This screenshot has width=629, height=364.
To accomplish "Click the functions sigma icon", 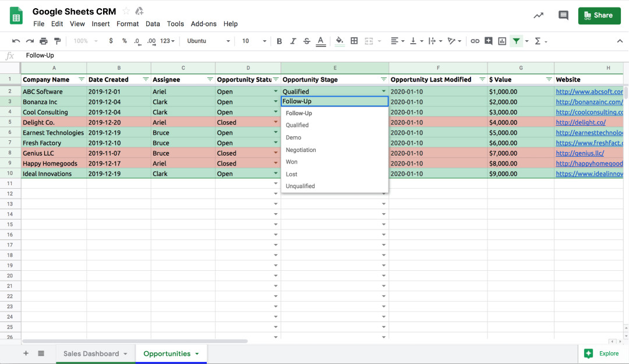I will coord(538,41).
